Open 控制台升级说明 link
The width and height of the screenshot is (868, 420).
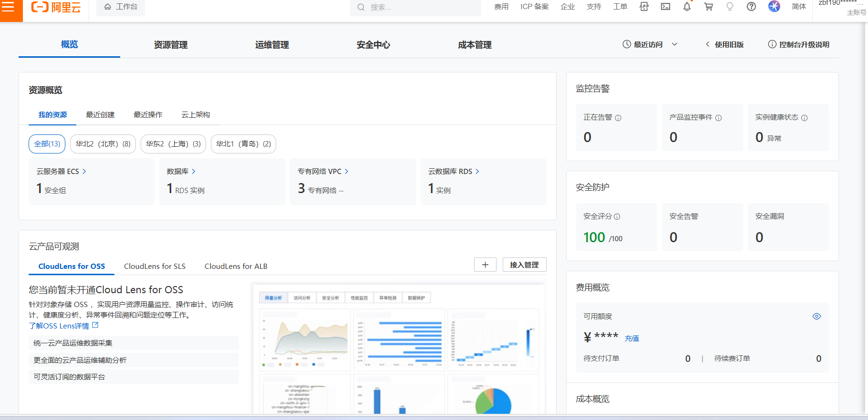tap(799, 44)
